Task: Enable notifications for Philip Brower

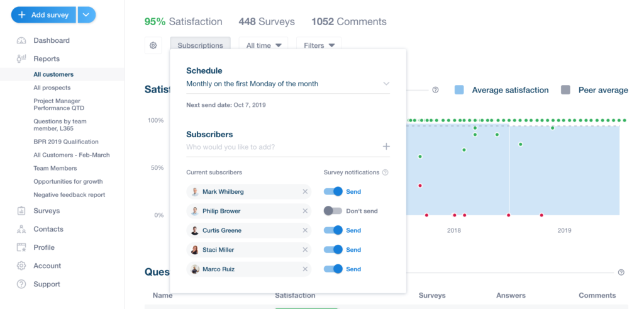Action: pyautogui.click(x=333, y=211)
